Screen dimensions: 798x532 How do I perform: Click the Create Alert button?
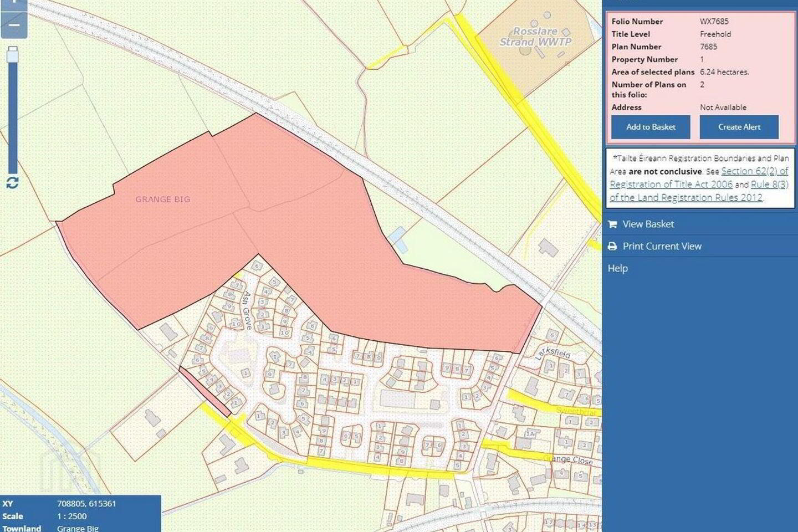pyautogui.click(x=739, y=127)
